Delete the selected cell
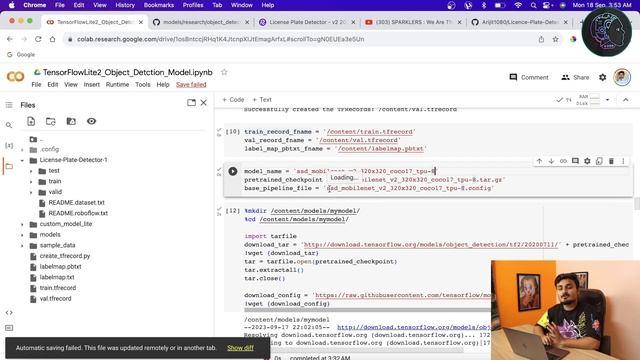This screenshot has width=640, height=360. [x=611, y=161]
